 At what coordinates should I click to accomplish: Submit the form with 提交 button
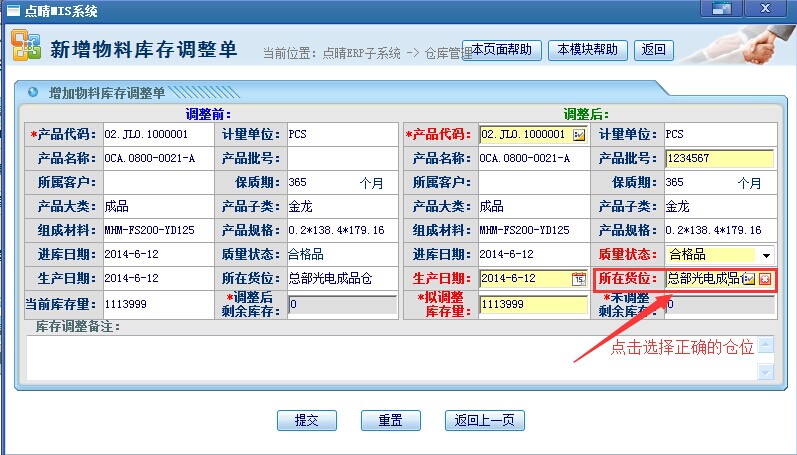[307, 420]
